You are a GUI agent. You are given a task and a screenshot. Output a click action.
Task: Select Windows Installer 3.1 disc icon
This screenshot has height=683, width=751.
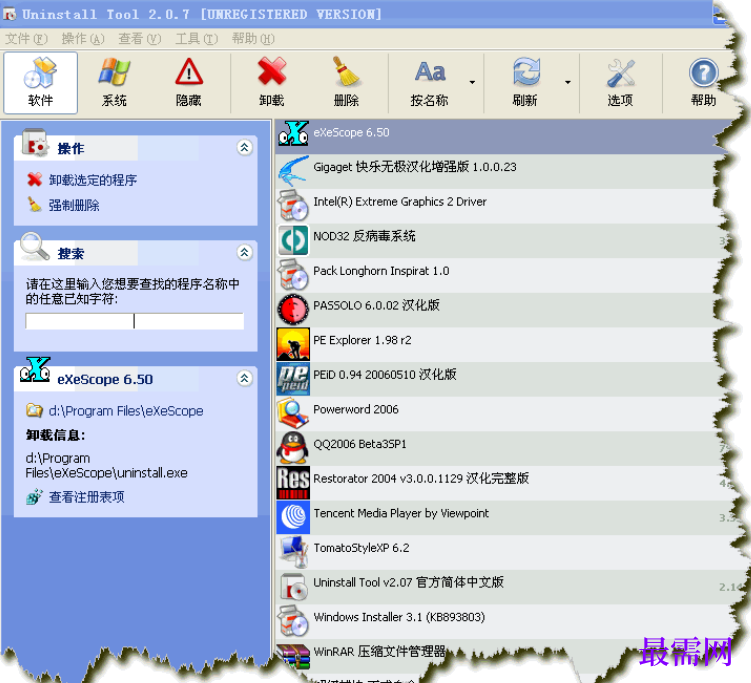[x=293, y=621]
